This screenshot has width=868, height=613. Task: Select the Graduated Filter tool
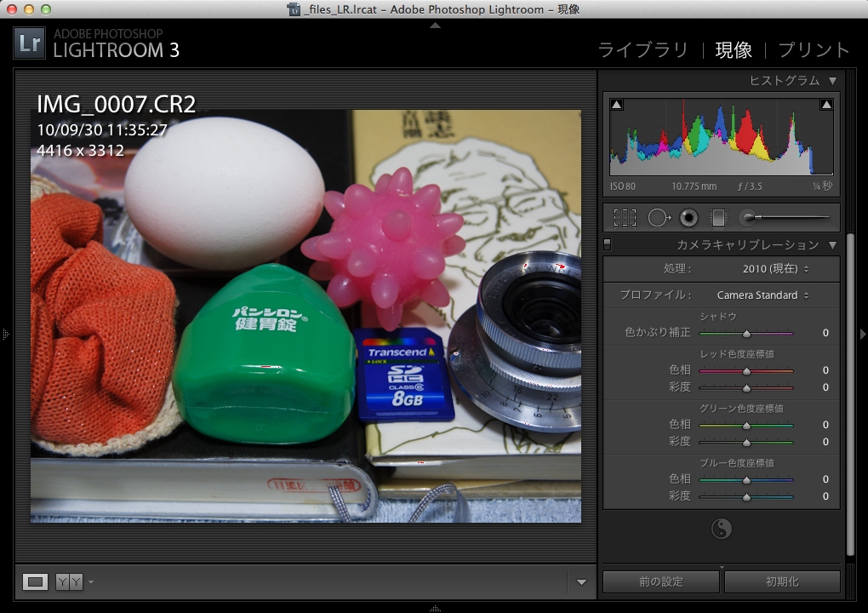[x=718, y=218]
